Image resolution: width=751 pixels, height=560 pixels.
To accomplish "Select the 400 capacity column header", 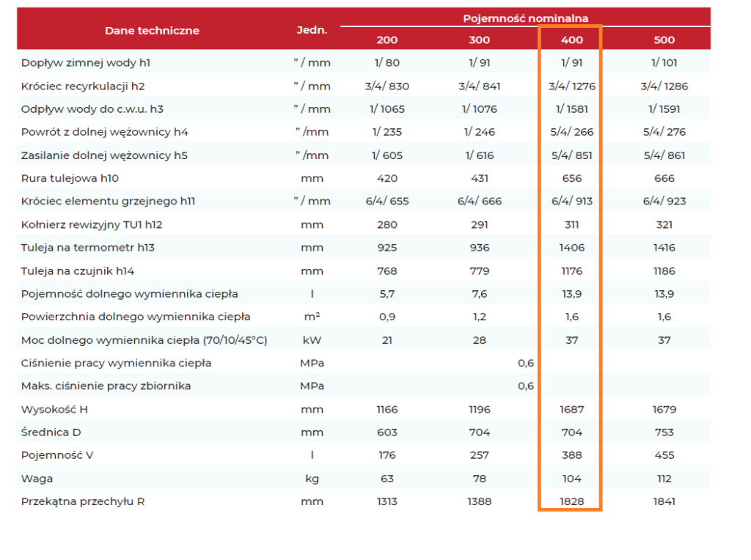I will click(571, 40).
